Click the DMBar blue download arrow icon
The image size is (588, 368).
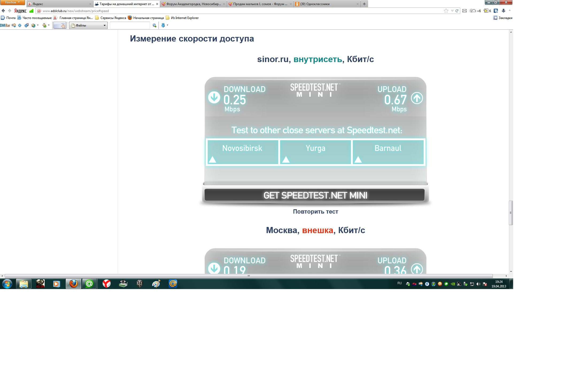163,25
